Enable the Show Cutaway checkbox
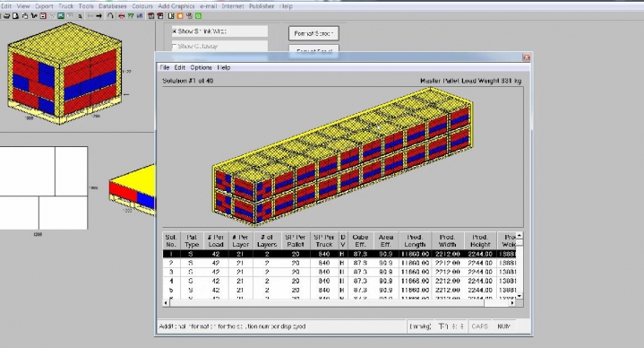 (174, 46)
